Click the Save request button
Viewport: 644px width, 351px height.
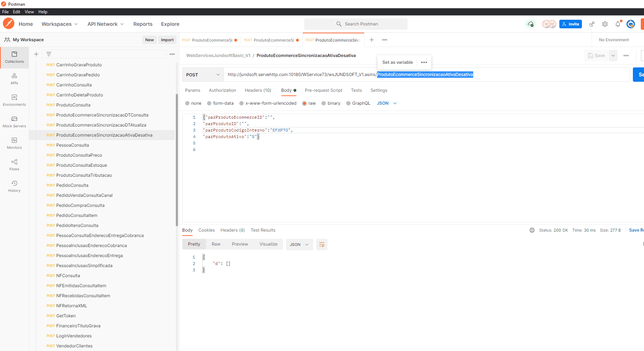[597, 56]
